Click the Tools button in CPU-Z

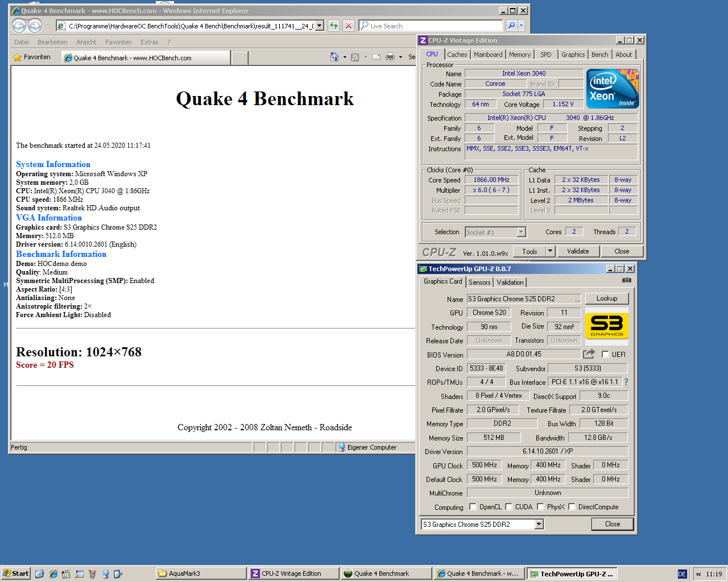530,251
